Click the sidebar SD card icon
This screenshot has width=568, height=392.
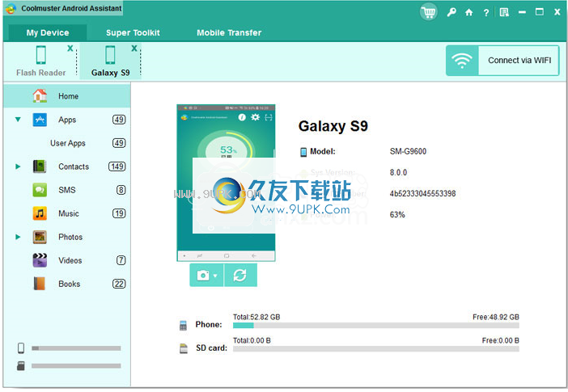21,366
